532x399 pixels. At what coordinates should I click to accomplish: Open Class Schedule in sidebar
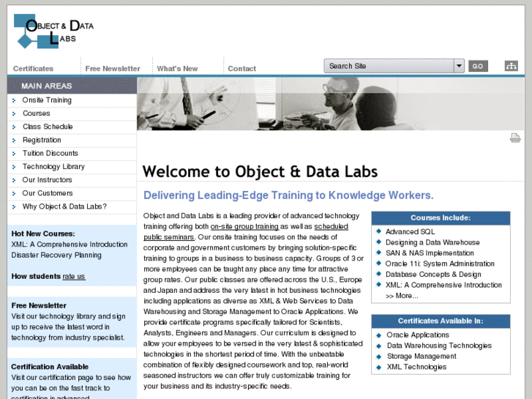(48, 127)
